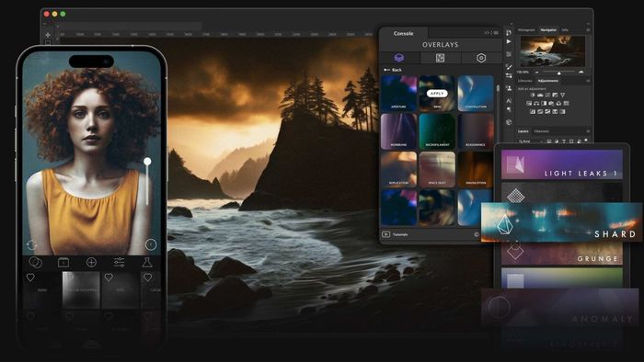
Task: Click Navigator zoom-out small mountain icon
Action: [536, 73]
